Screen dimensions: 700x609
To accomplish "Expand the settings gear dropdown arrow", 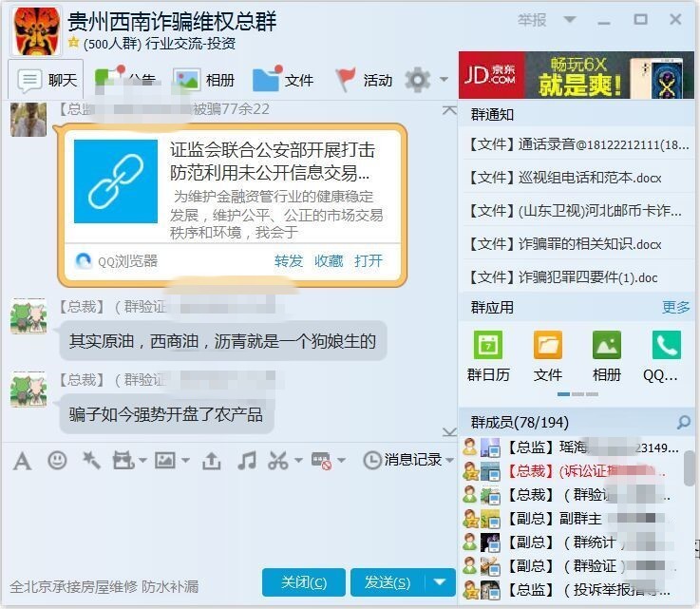I will pyautogui.click(x=444, y=80).
